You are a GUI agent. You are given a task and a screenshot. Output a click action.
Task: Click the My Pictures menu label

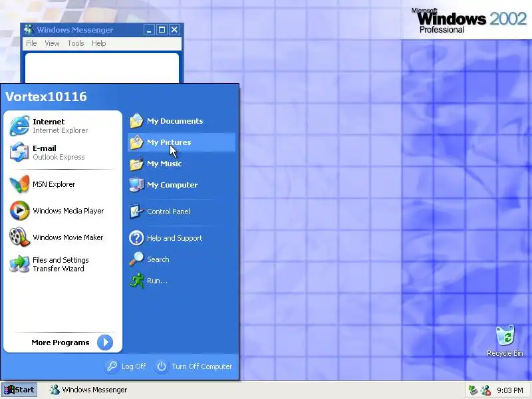pos(169,142)
